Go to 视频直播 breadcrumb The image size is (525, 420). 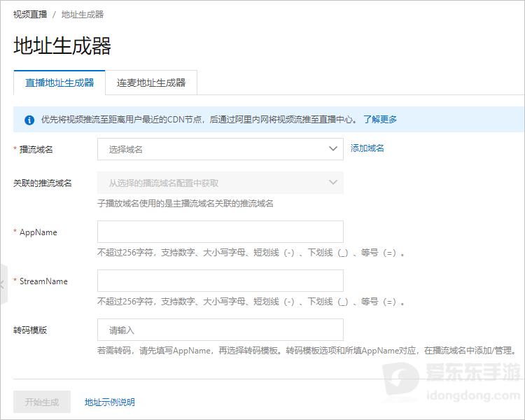point(30,15)
